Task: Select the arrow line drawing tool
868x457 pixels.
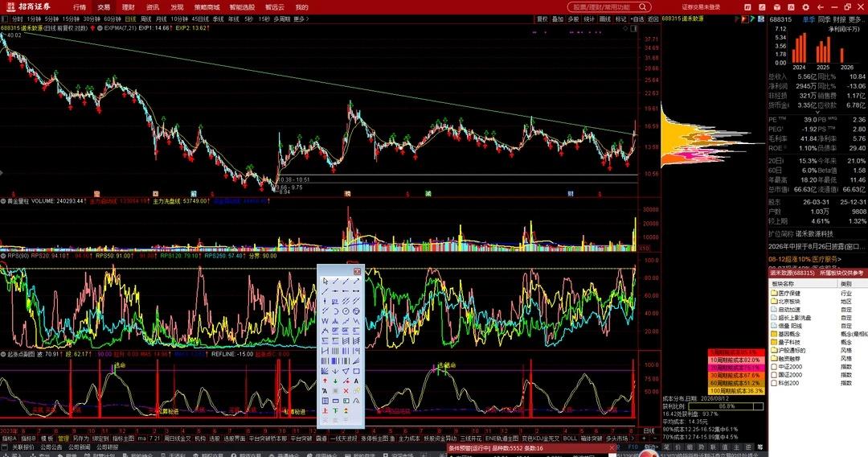Action: click(357, 282)
